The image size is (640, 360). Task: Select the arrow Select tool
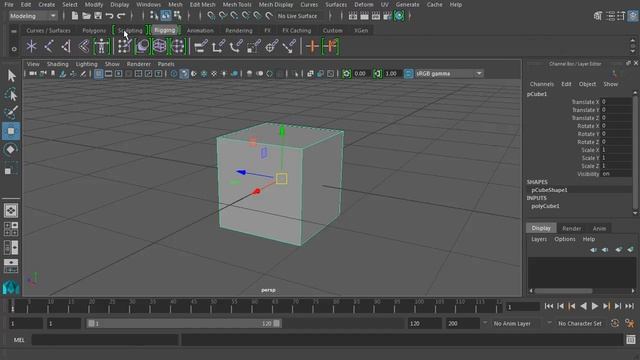pyautogui.click(x=11, y=76)
